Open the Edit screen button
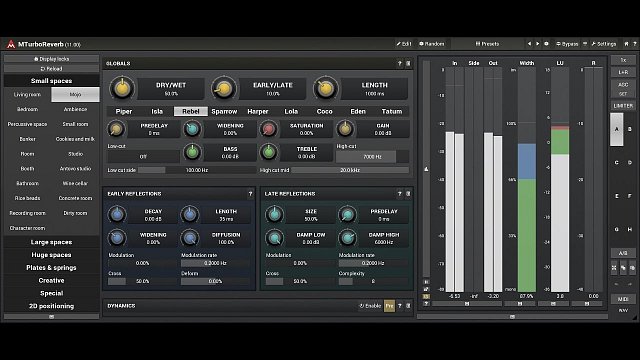Image resolution: width=640 pixels, height=360 pixels. click(404, 44)
